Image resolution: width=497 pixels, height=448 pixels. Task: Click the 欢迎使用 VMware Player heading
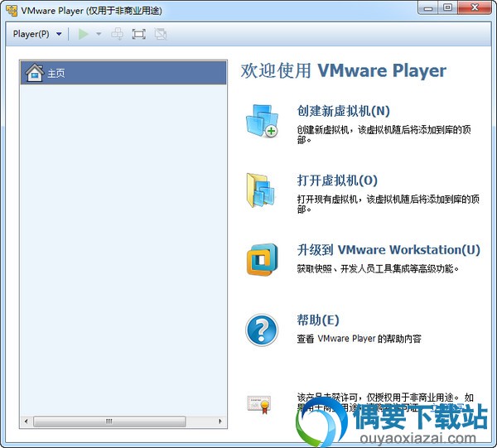point(344,70)
